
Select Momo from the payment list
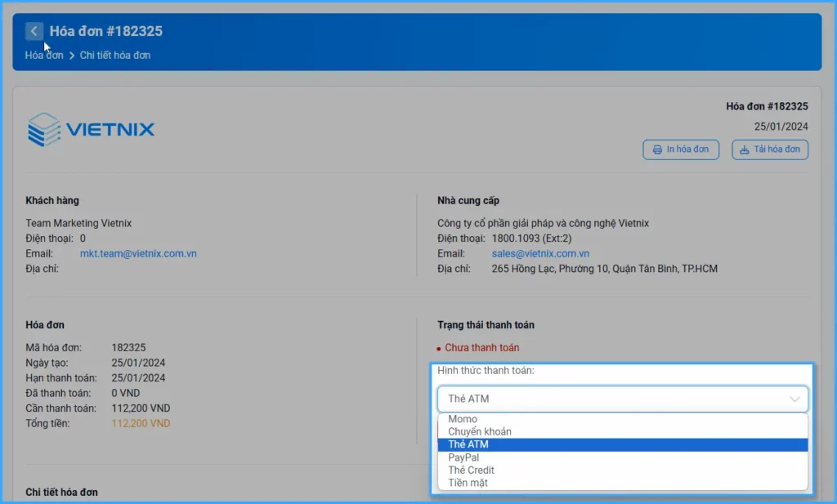[x=463, y=419]
